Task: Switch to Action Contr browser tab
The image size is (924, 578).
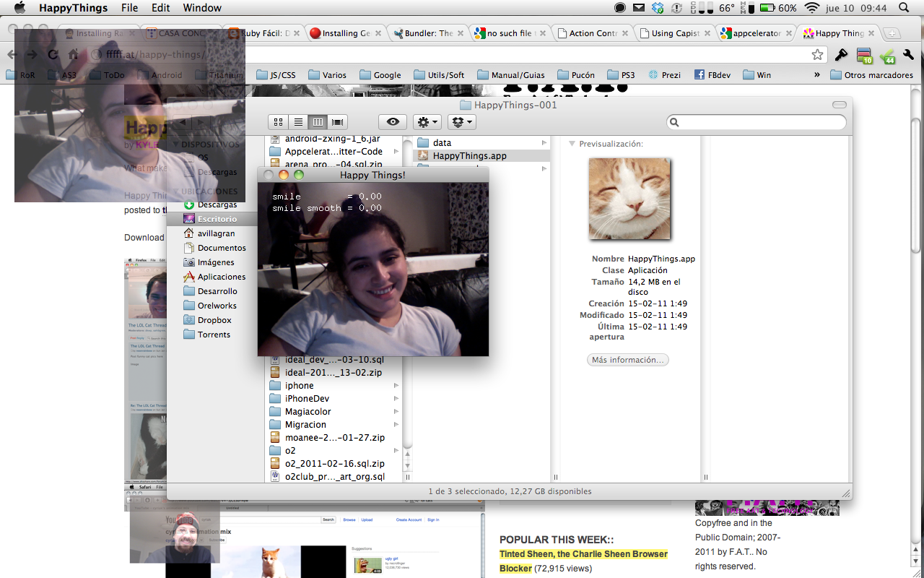Action: pos(593,33)
